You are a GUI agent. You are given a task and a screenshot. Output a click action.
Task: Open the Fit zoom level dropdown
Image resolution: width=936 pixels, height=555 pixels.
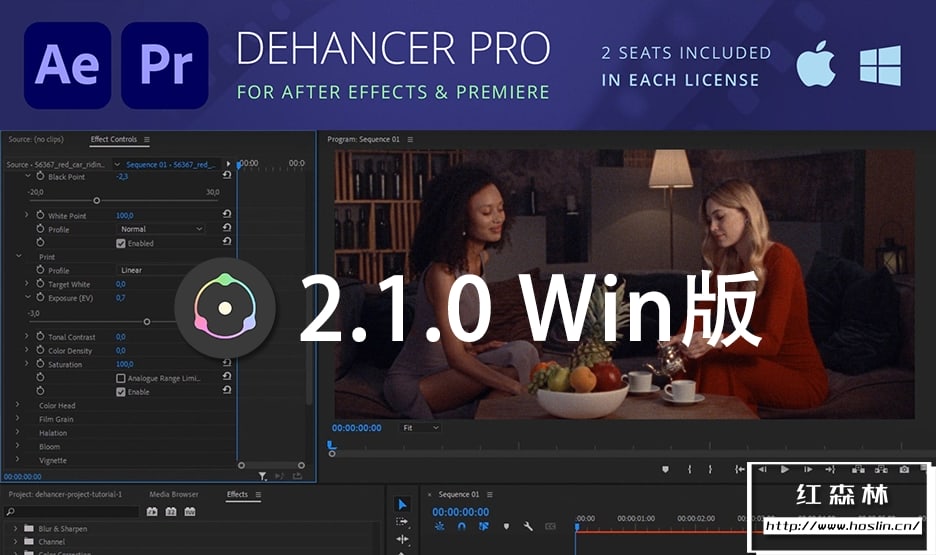point(420,427)
